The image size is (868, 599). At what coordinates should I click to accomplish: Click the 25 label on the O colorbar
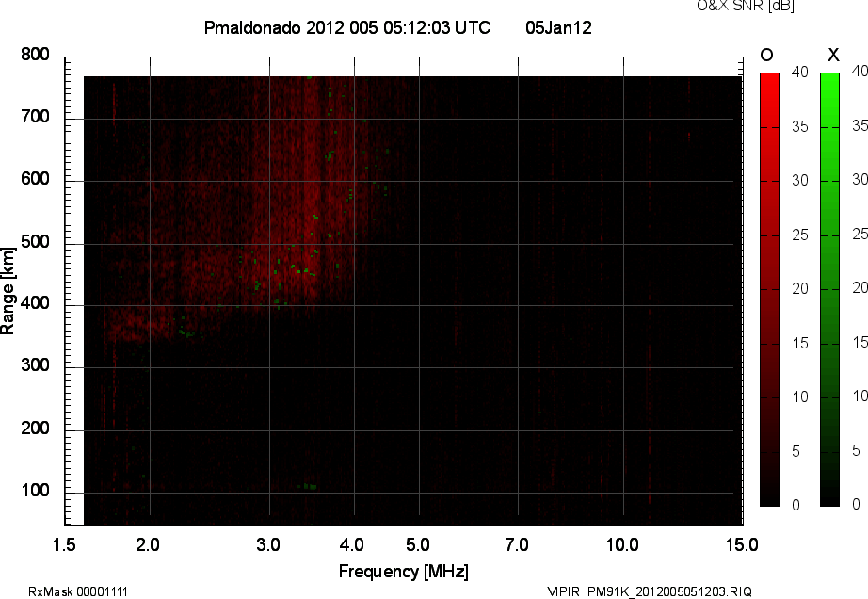click(800, 235)
